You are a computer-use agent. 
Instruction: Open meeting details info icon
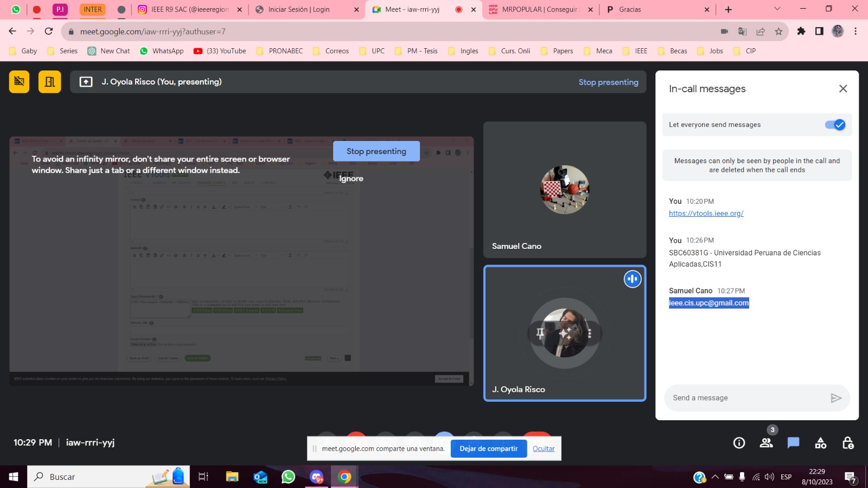(739, 443)
